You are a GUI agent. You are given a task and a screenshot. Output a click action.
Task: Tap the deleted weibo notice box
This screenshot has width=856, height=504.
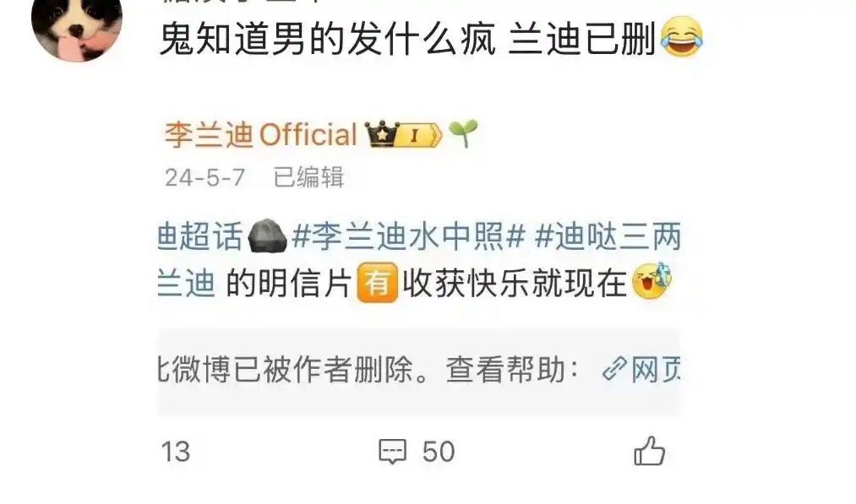pos(419,371)
